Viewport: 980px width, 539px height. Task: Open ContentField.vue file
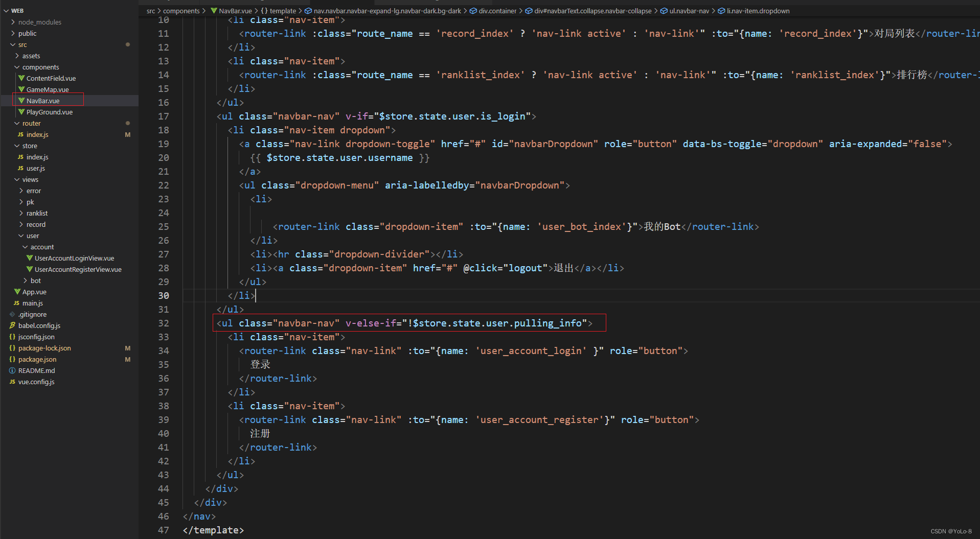(x=51, y=78)
